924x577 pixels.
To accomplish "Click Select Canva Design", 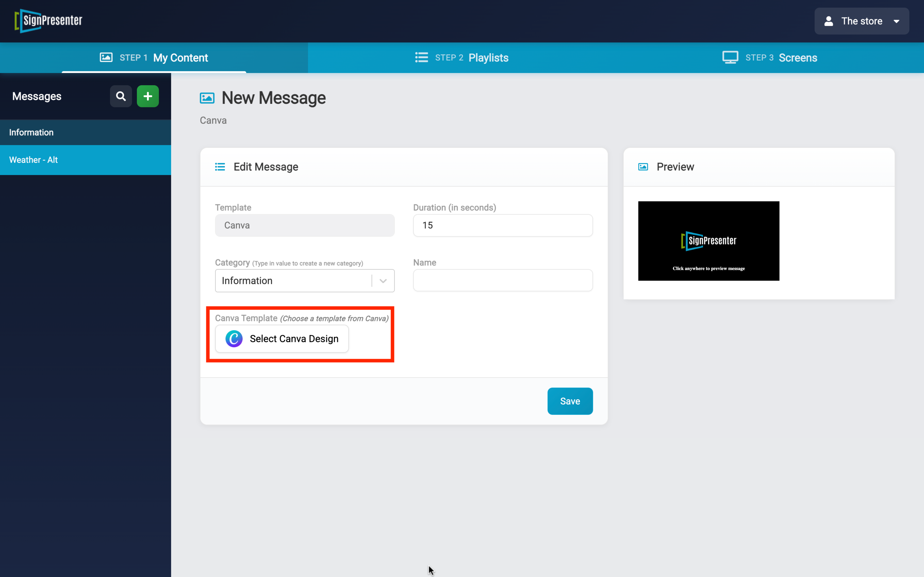I will tap(282, 338).
